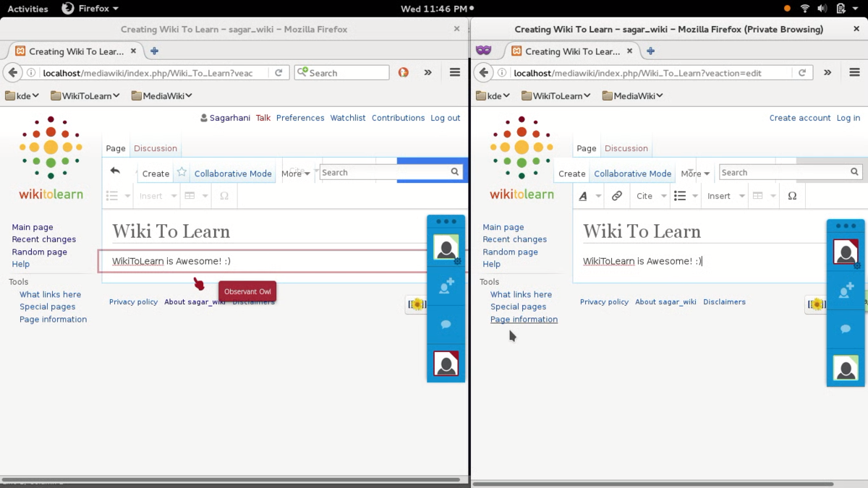Viewport: 868px width, 488px height.
Task: Click your profile avatar with gear in Sagarhani's window
Action: pos(446,248)
